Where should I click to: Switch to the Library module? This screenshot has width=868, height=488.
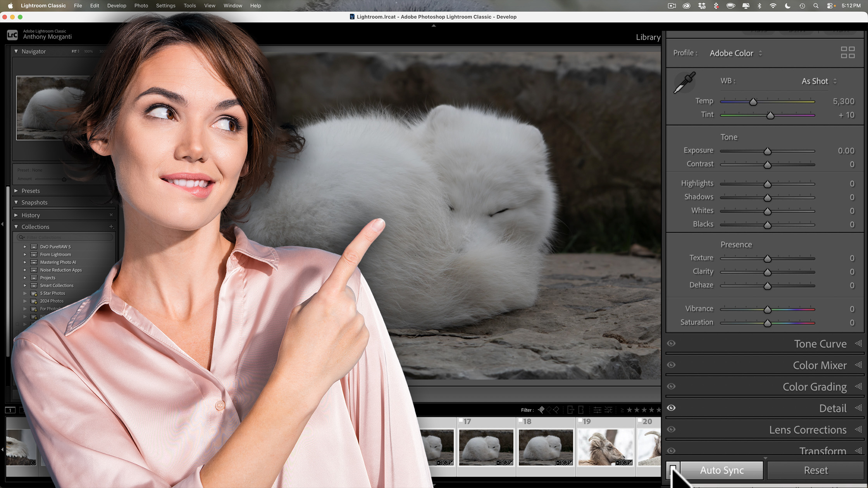point(648,37)
